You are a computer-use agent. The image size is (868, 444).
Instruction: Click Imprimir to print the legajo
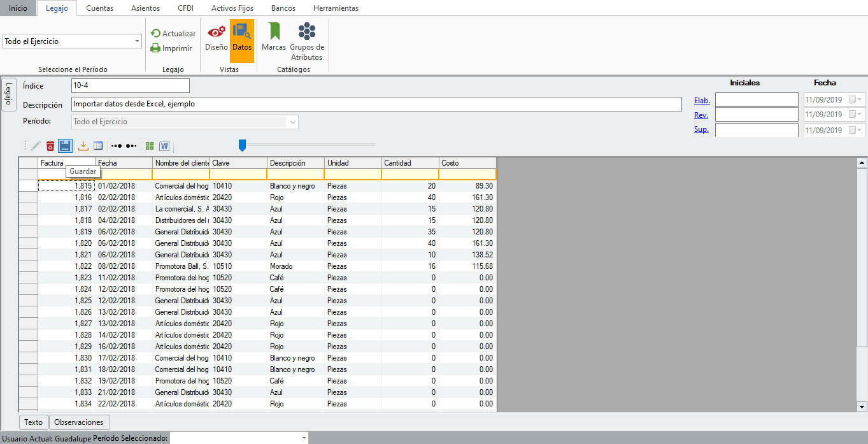(171, 48)
